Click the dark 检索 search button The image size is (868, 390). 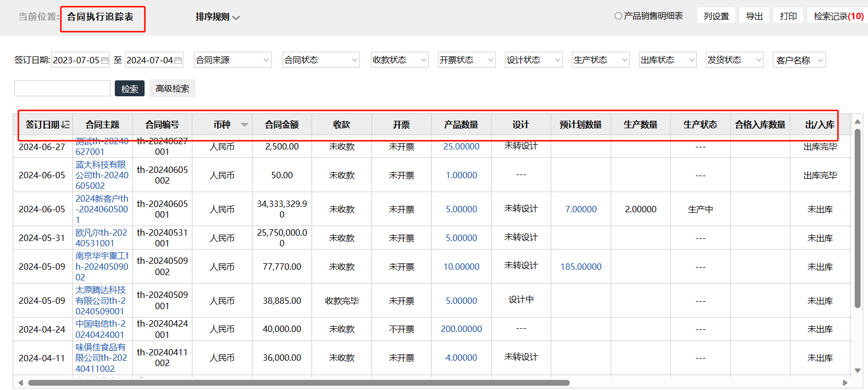(x=130, y=88)
